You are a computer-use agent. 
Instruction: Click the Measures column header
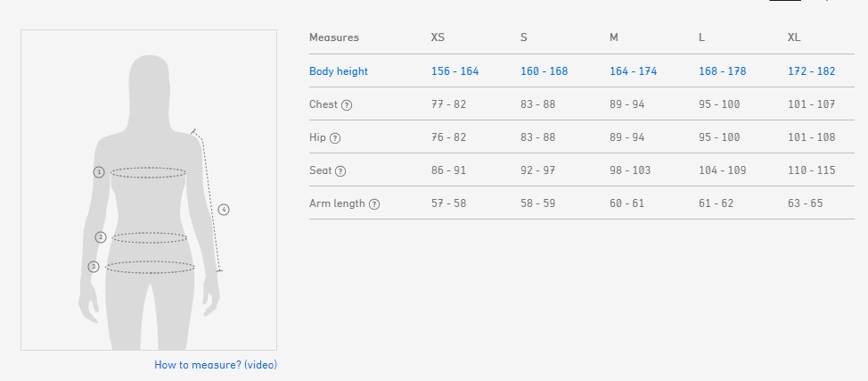[334, 37]
